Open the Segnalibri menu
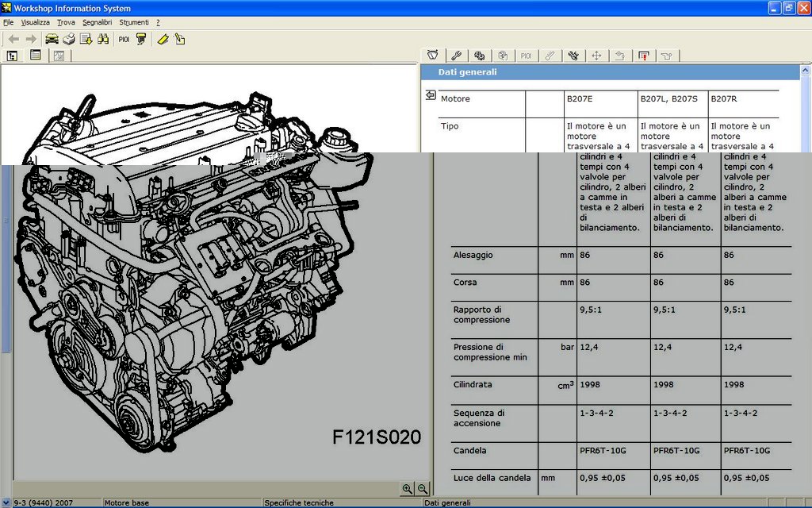This screenshot has width=812, height=508. (98, 22)
